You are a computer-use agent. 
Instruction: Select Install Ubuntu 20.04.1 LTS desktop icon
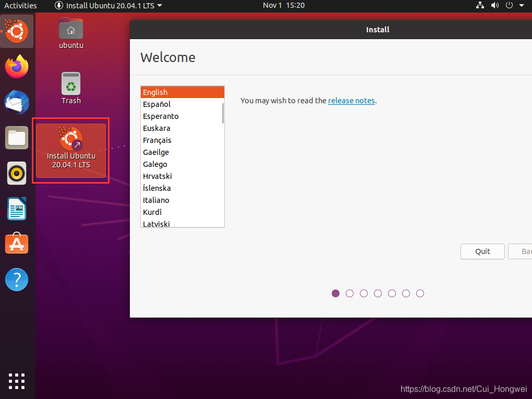(71, 150)
